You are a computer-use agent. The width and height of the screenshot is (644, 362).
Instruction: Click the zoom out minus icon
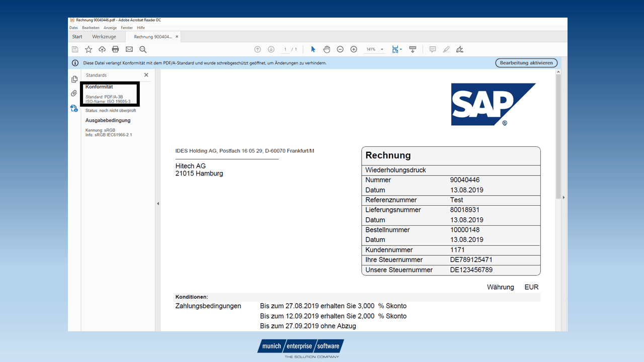tap(340, 49)
